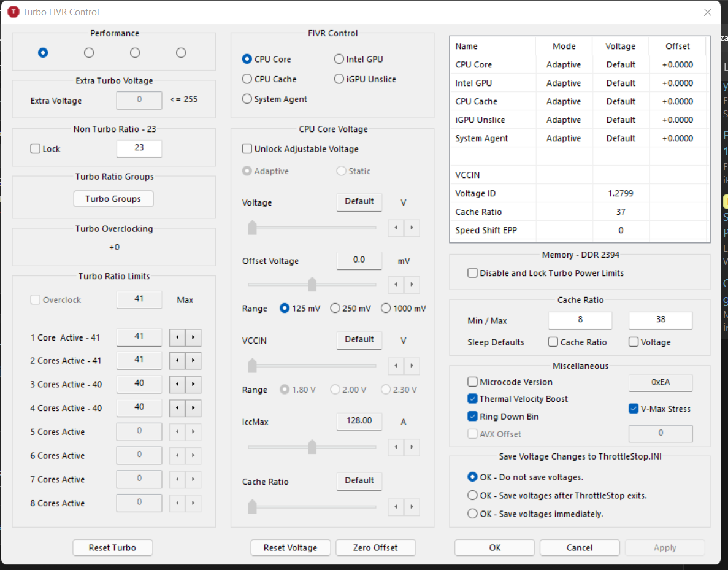Select System Agent option
Screen dimensions: 728x570
[274, 99]
